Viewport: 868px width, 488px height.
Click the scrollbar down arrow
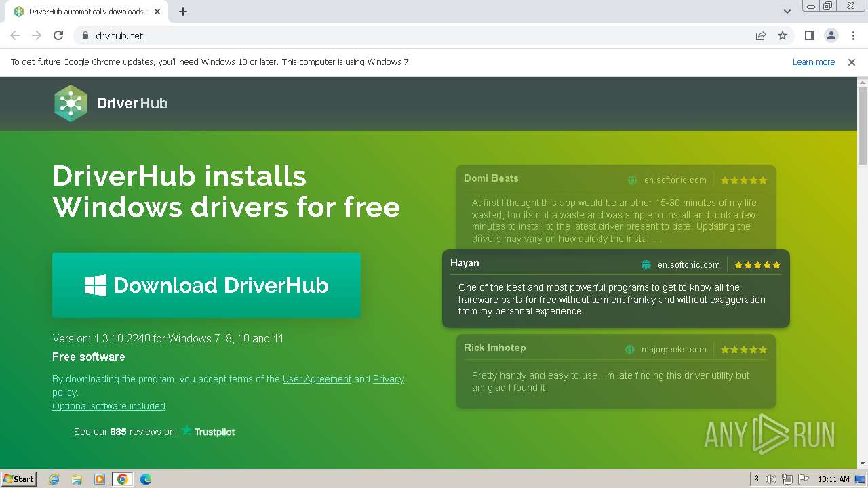coord(863,463)
